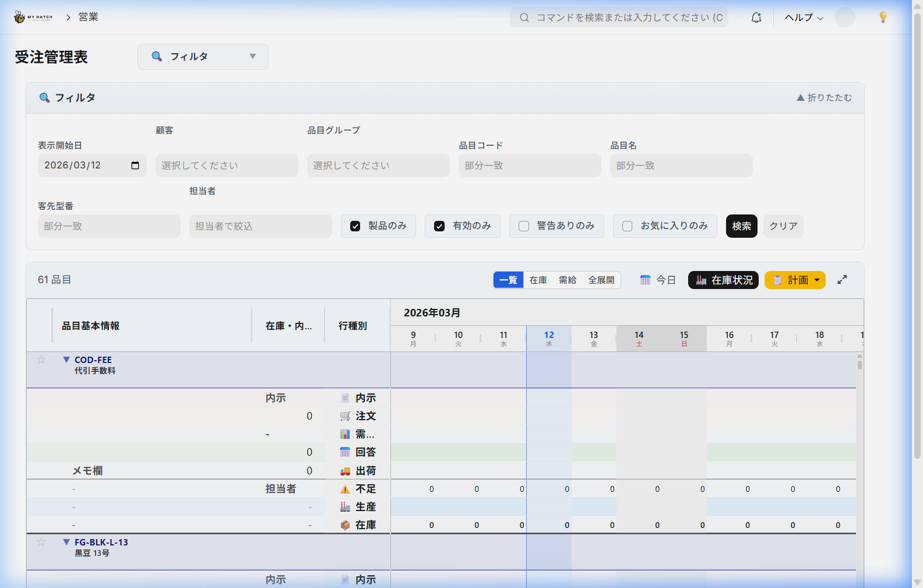Viewport: 923px width, 588px height.
Task: Open the フィルタ dropdown beside the title
Action: (203, 57)
